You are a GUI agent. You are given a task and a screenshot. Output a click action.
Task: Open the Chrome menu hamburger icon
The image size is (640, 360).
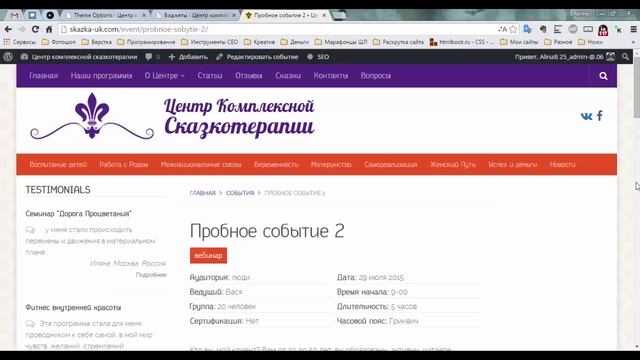633,29
